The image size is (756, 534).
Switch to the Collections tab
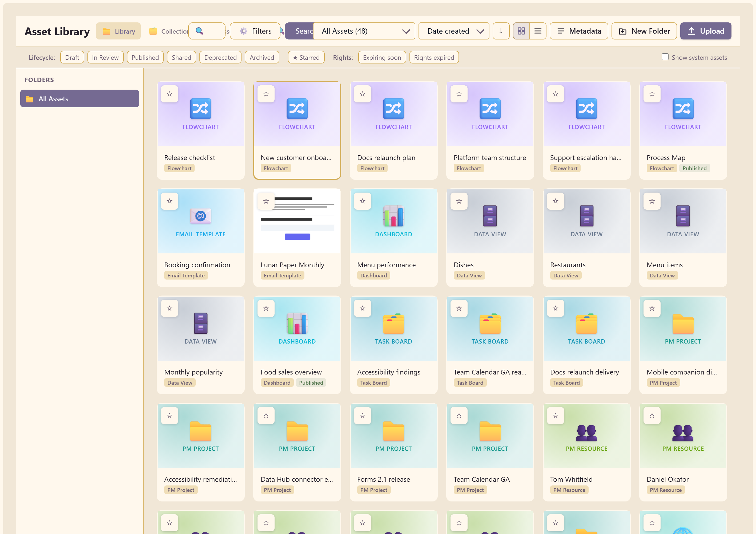tap(168, 31)
